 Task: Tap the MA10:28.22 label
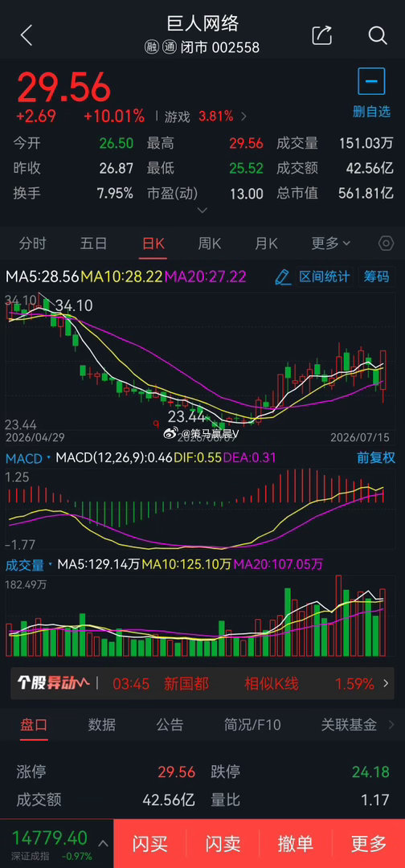[122, 276]
